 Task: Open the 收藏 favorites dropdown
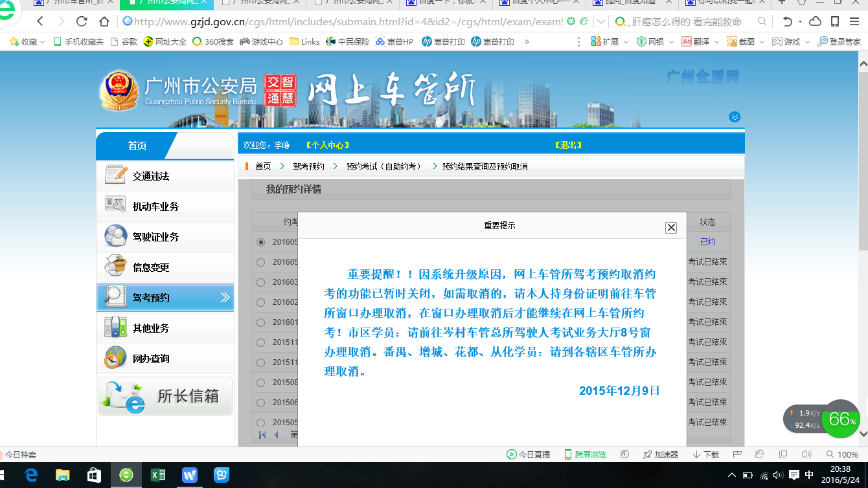(27, 41)
